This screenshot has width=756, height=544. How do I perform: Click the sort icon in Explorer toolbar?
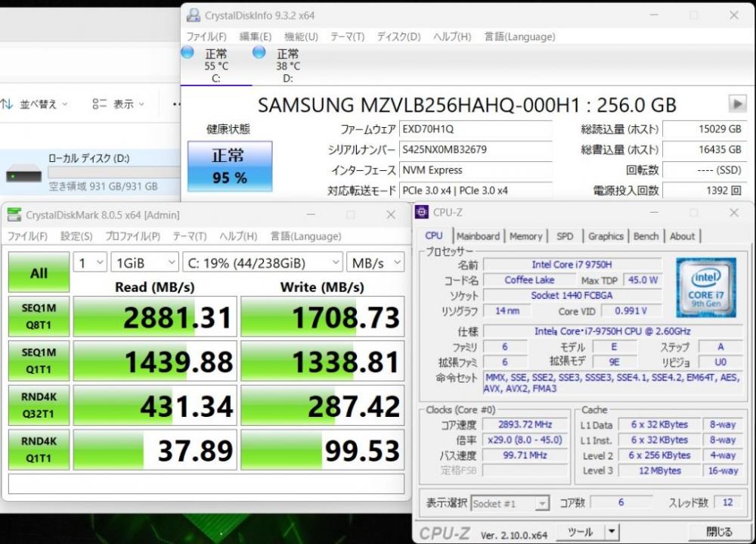tap(7, 104)
